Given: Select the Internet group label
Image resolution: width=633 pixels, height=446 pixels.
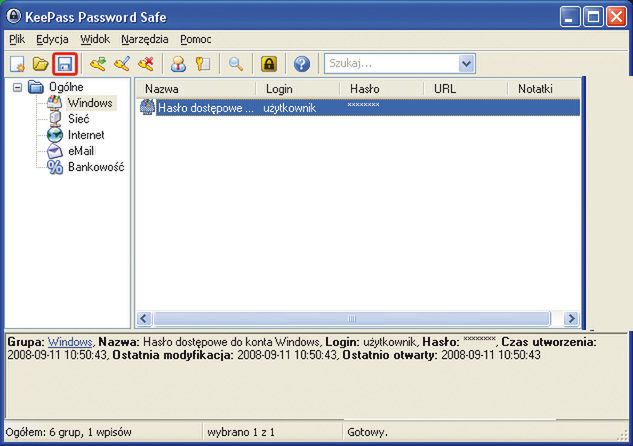Looking at the screenshot, I should pyautogui.click(x=86, y=135).
